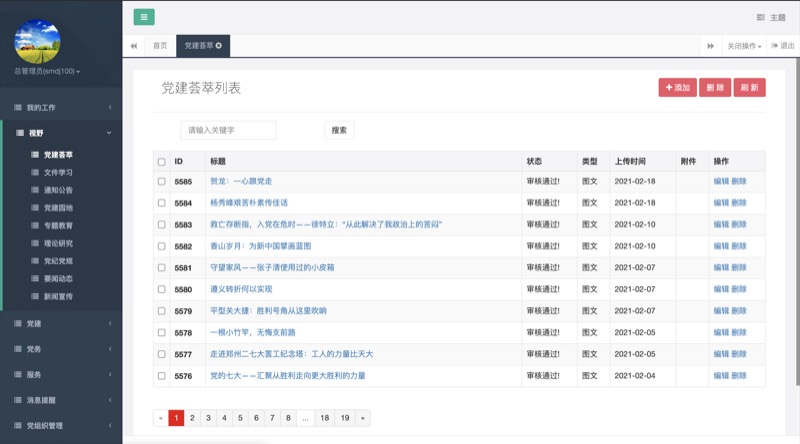Toggle the green hamburger menu button
Image resolution: width=800 pixels, height=444 pixels.
click(144, 17)
